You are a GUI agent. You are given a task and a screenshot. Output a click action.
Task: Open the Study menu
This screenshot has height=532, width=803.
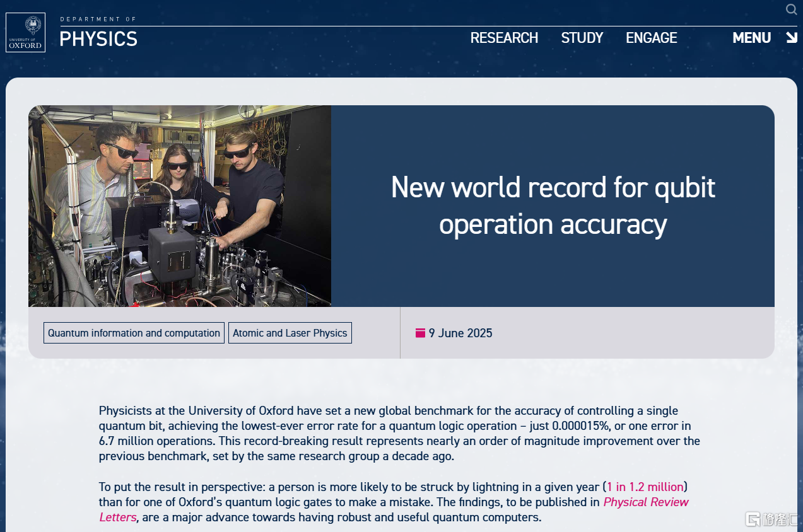point(582,38)
